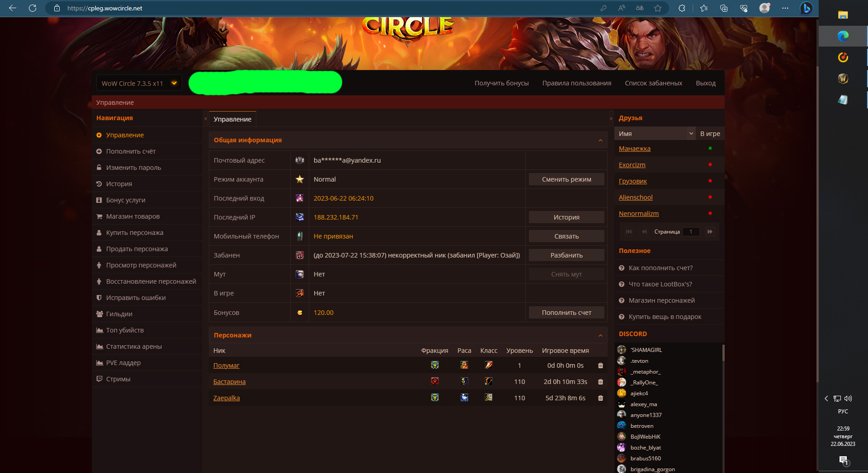The height and width of the screenshot is (473, 868).
Task: Click the Разбанить button
Action: (x=566, y=255)
